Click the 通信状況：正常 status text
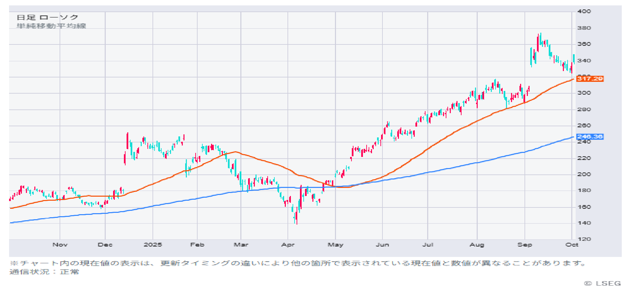 tap(44, 272)
